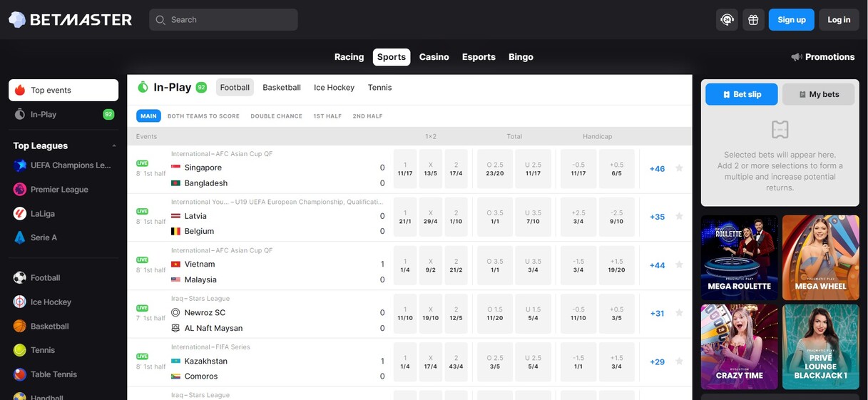The image size is (868, 400).
Task: Click the Top events flame icon
Action: tap(20, 91)
